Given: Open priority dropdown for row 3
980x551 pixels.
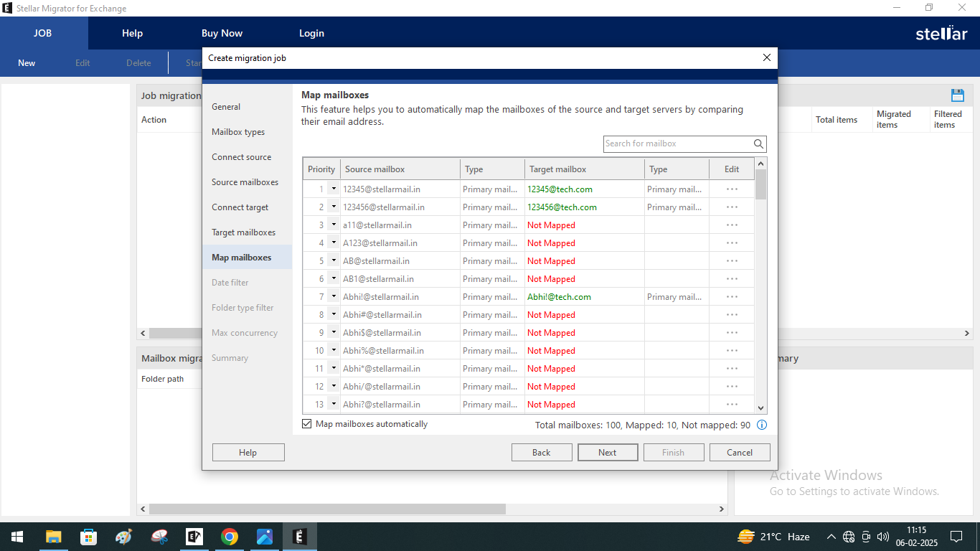Looking at the screenshot, I should [334, 225].
